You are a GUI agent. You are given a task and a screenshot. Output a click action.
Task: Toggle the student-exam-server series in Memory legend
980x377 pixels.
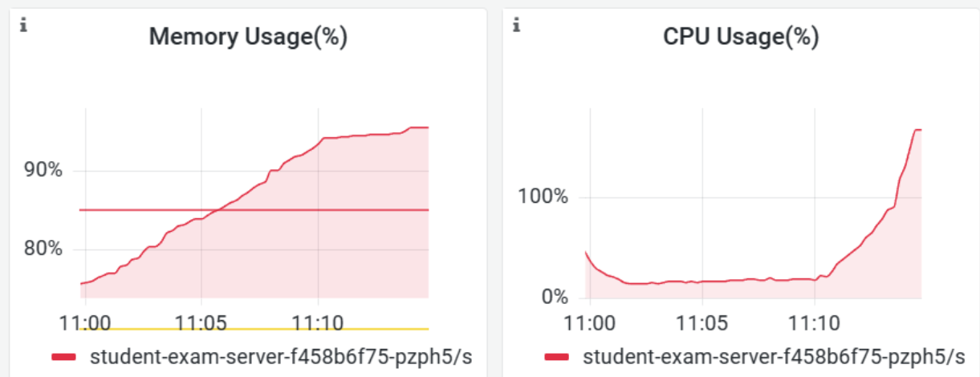tap(280, 356)
